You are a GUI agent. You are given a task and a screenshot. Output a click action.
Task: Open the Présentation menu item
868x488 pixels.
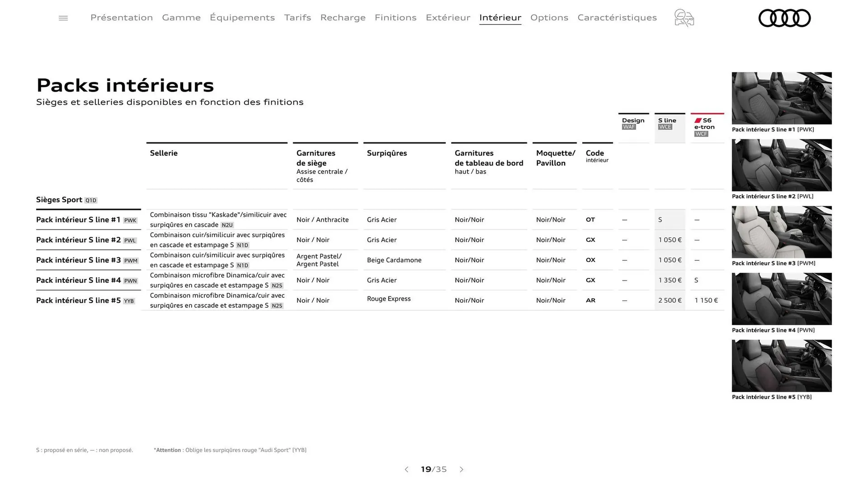tap(121, 18)
